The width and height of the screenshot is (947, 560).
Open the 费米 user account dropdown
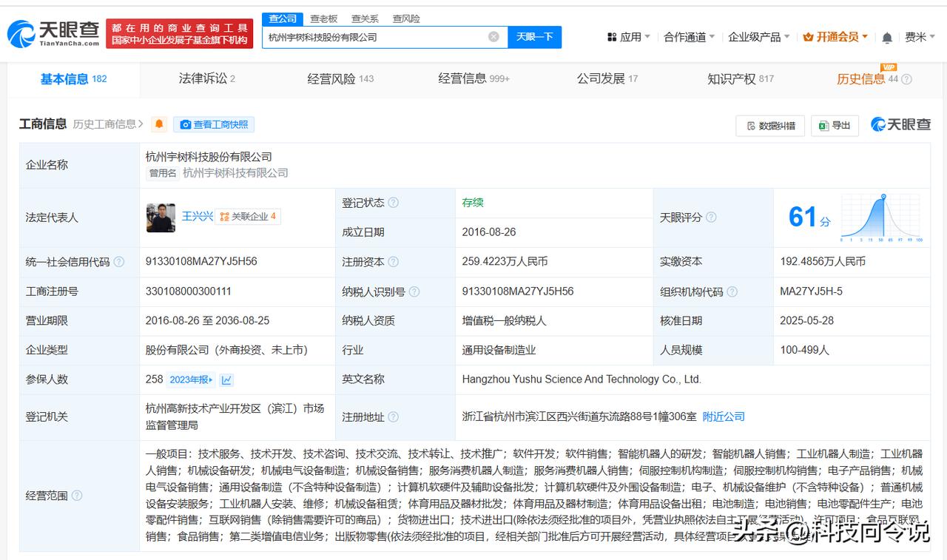coord(920,37)
